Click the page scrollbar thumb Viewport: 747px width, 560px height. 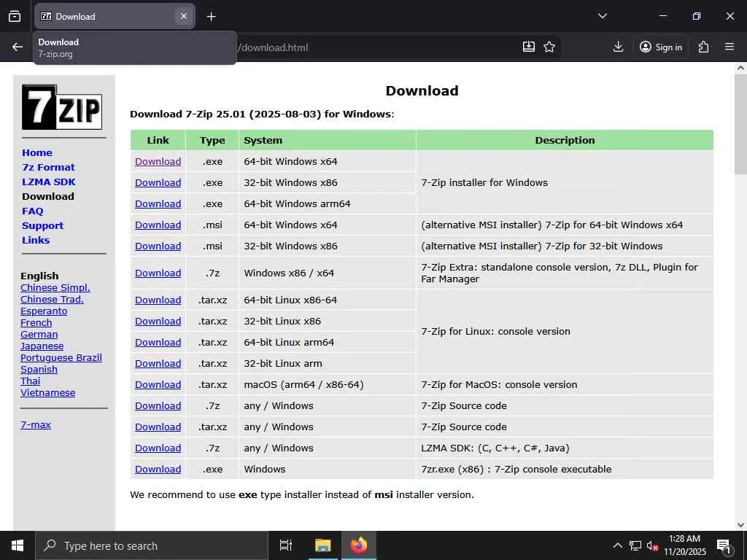pyautogui.click(x=740, y=124)
